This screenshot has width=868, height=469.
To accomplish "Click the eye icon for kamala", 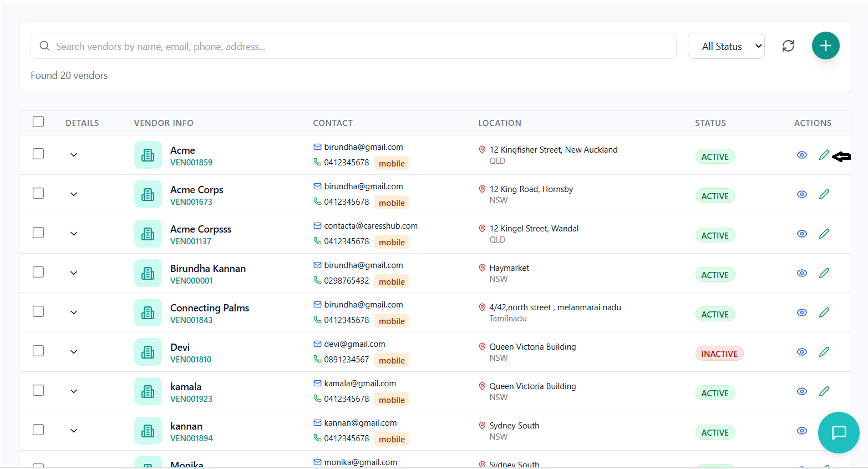I will [801, 391].
